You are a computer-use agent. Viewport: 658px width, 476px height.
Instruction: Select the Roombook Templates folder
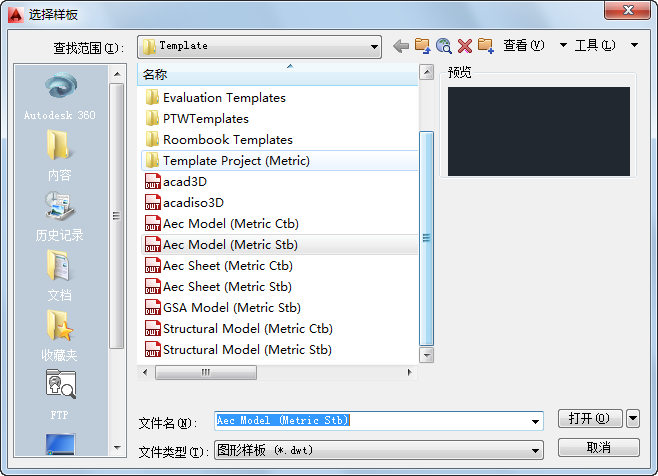(279, 140)
